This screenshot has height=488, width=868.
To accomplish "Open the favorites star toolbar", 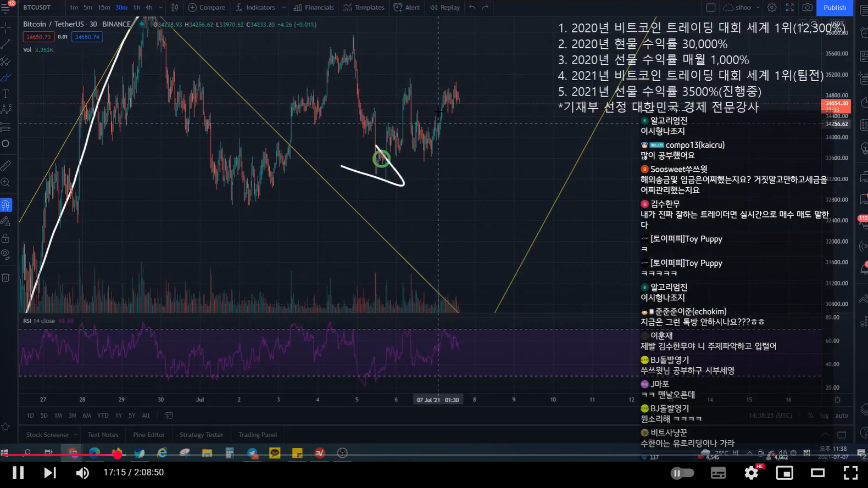I will (6, 427).
